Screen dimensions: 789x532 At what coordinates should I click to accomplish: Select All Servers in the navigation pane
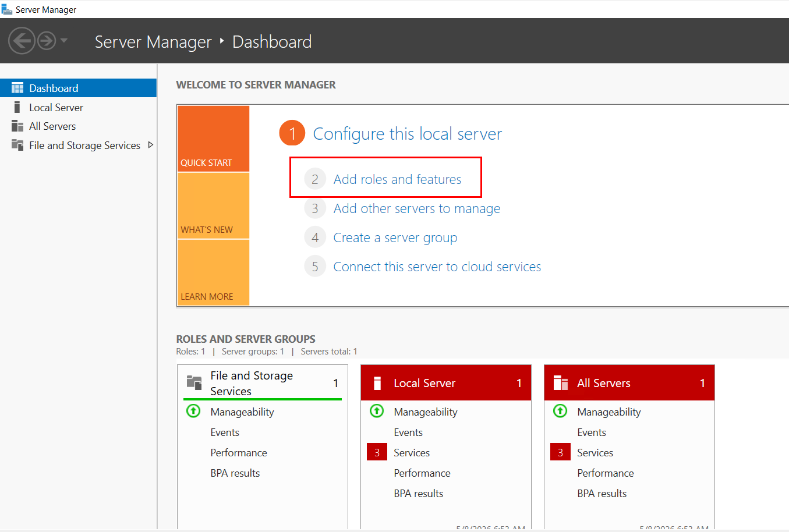click(78, 126)
